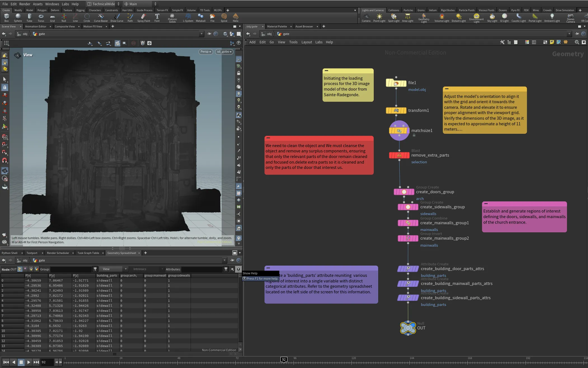Click the model.obj file link
588x368 pixels.
tap(417, 89)
